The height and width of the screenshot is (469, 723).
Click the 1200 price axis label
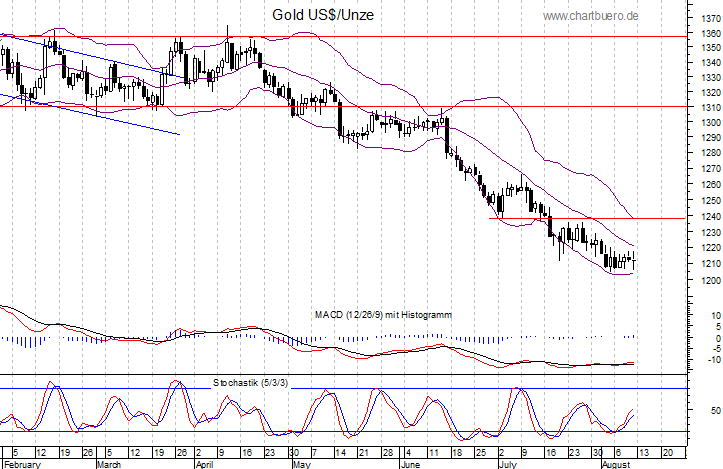tap(711, 280)
